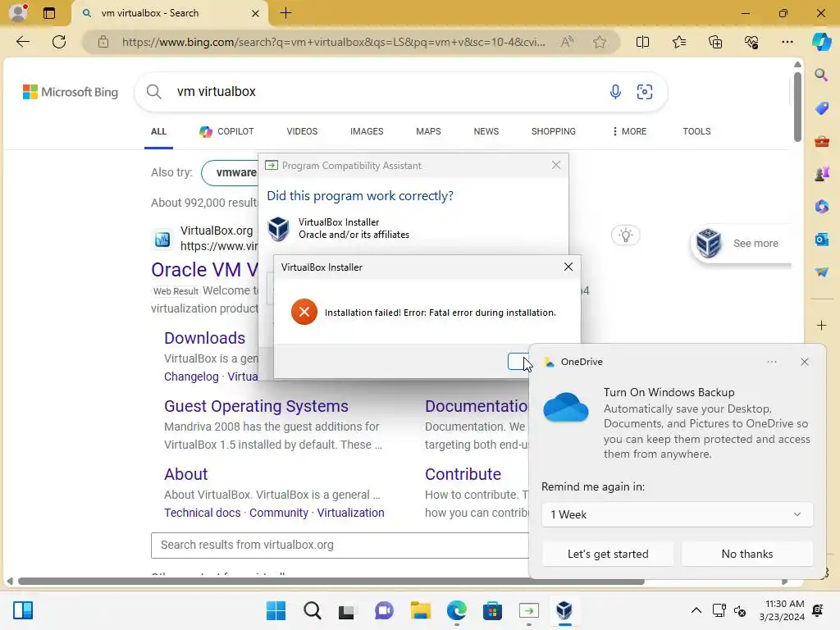Open Microsoft 365 sidebar icon
This screenshot has width=840, height=630.
coord(821,207)
